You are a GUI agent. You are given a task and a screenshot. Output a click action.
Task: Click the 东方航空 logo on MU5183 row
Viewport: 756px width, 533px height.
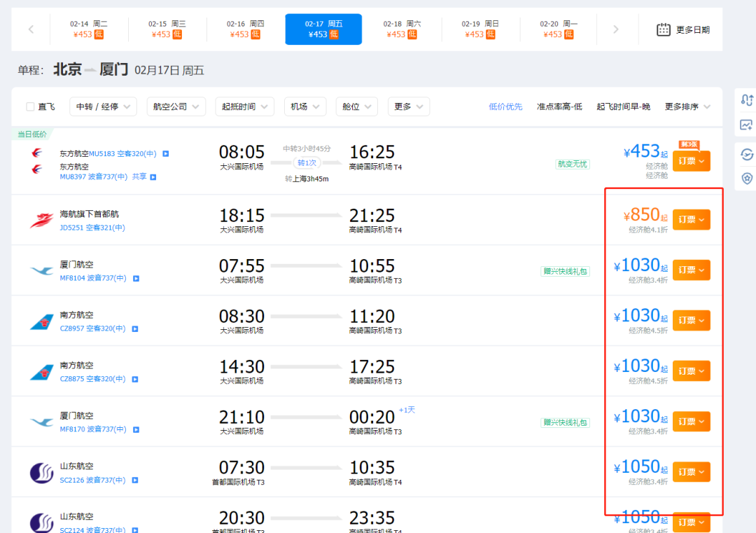(x=36, y=153)
